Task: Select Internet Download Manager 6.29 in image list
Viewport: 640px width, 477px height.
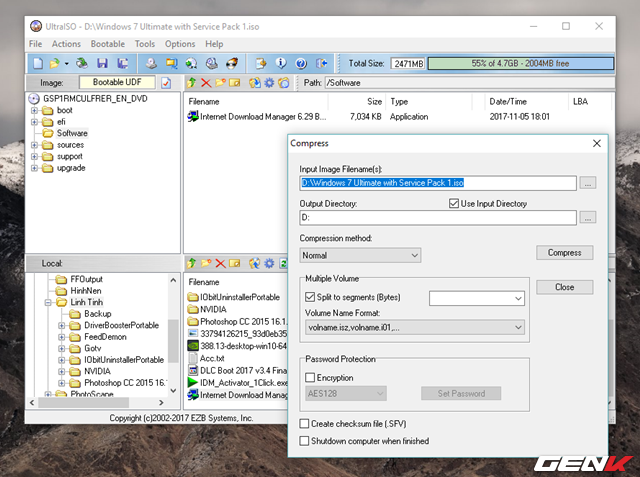Action: [263, 117]
